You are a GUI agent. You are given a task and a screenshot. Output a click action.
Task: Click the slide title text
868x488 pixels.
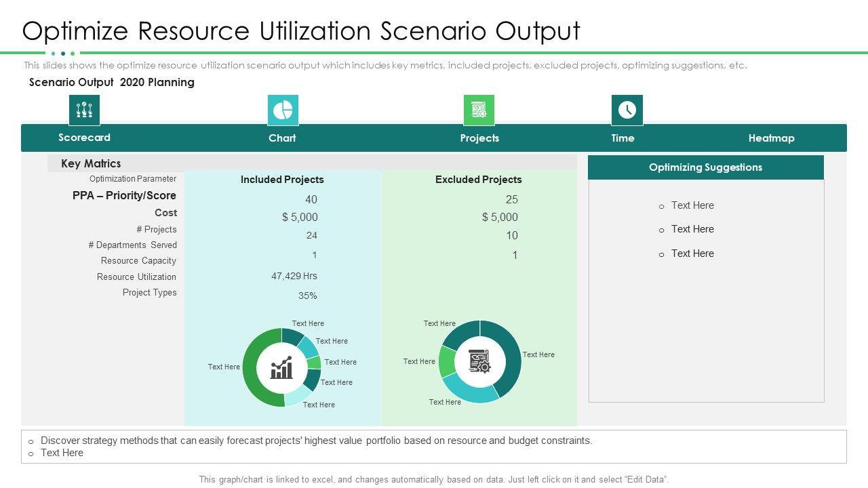301,31
